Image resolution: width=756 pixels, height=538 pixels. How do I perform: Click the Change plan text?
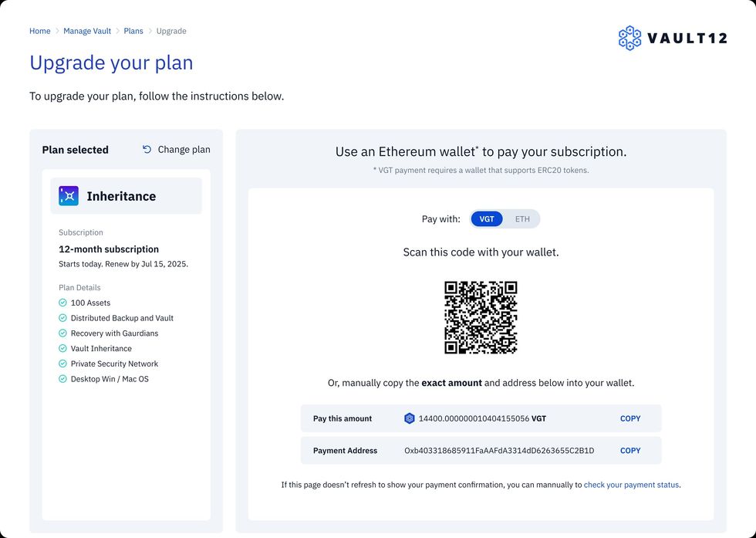184,150
